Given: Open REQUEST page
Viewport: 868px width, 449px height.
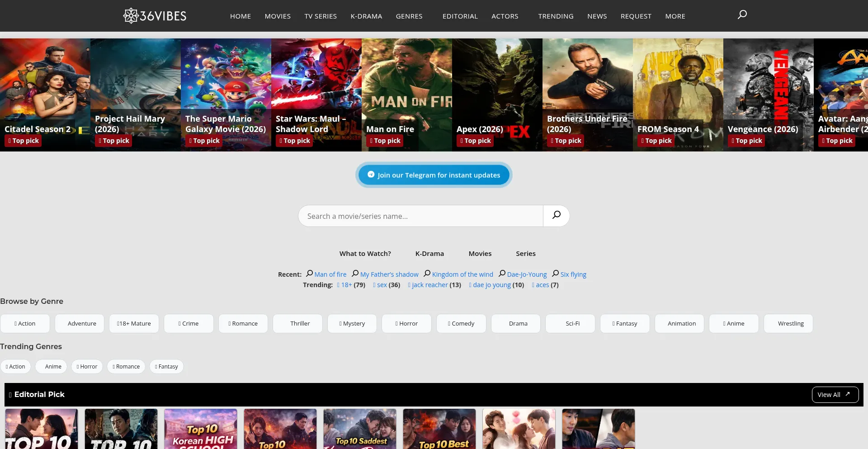Looking at the screenshot, I should (636, 16).
